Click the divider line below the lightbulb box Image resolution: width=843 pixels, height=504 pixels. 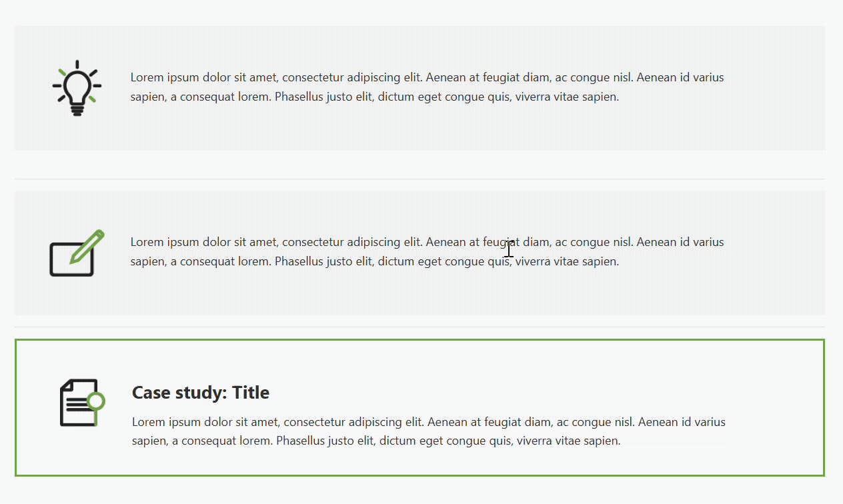point(420,179)
